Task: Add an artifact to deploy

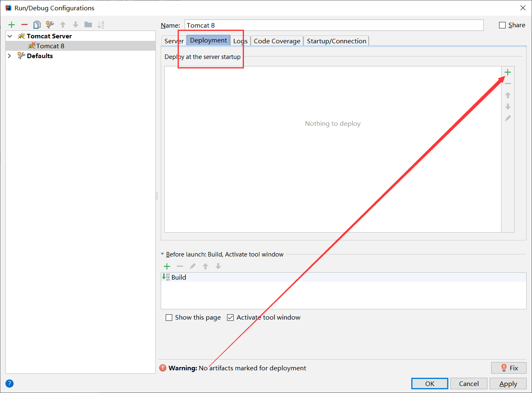Action: point(508,72)
